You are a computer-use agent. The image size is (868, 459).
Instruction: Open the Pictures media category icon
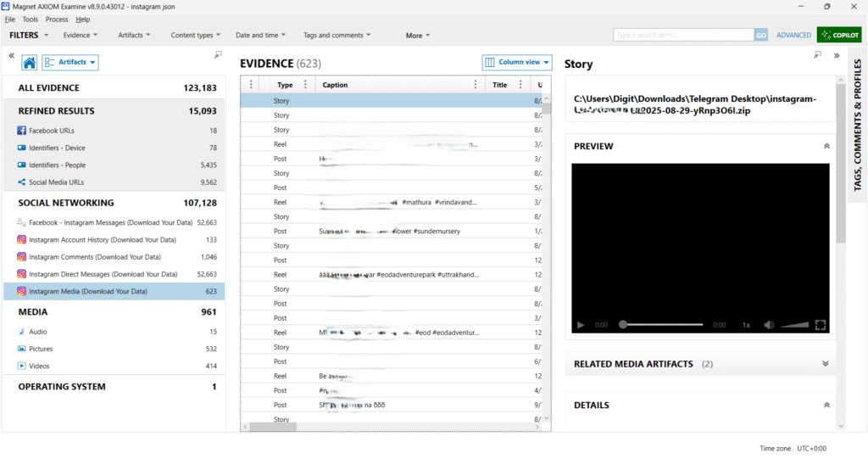tap(21, 350)
